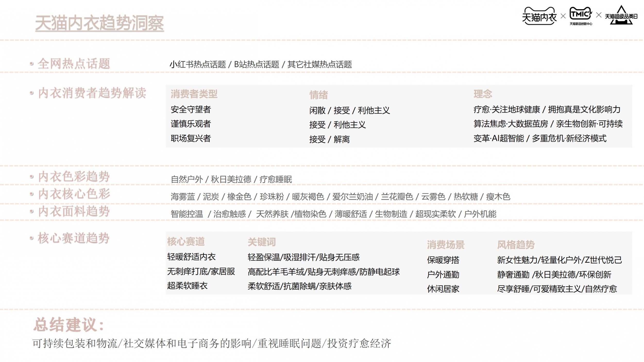The image size is (644, 362).
Task: Click the 天猫内衣 cat logo
Action: (539, 16)
